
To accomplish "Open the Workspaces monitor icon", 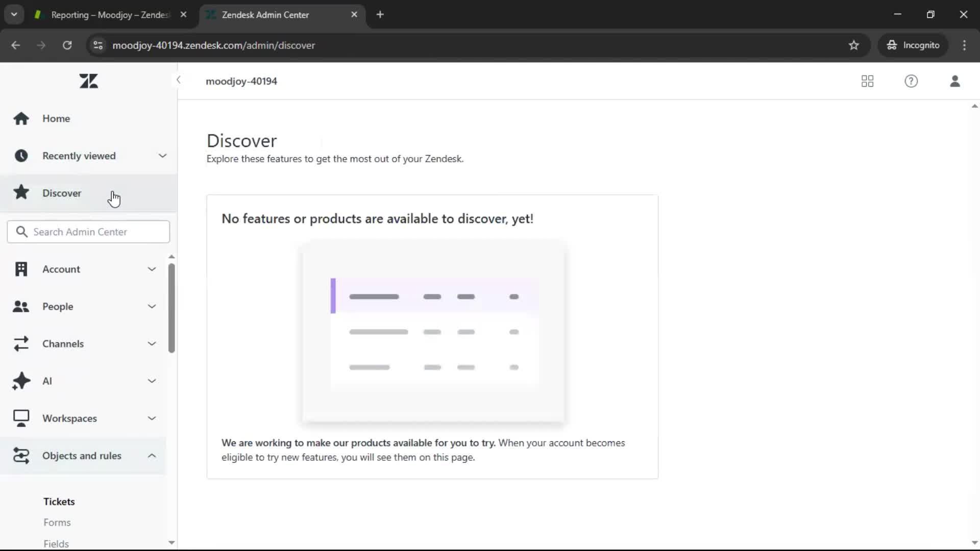I will coord(20,418).
